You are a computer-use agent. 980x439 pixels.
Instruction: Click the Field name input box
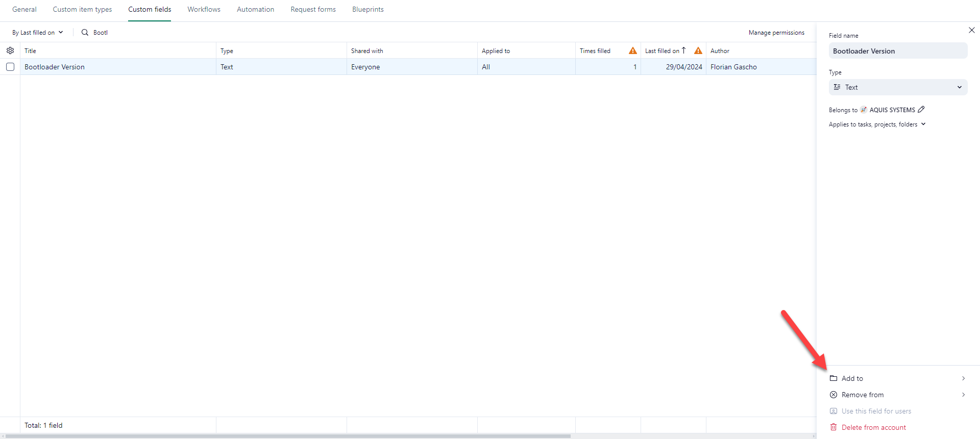(x=898, y=51)
